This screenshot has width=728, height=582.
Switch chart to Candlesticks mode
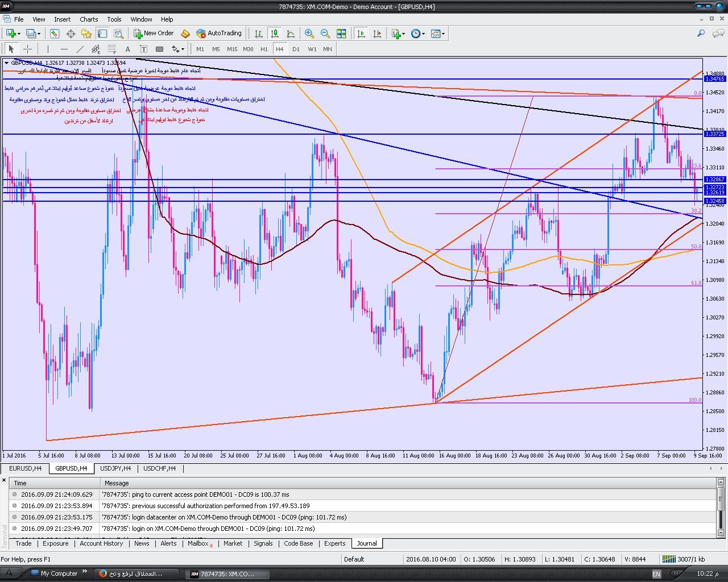coord(275,34)
